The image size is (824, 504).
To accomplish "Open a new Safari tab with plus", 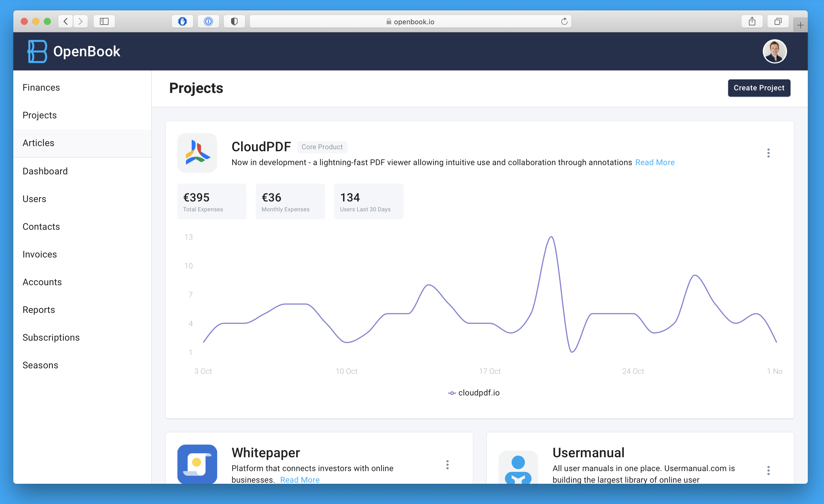I will click(800, 25).
